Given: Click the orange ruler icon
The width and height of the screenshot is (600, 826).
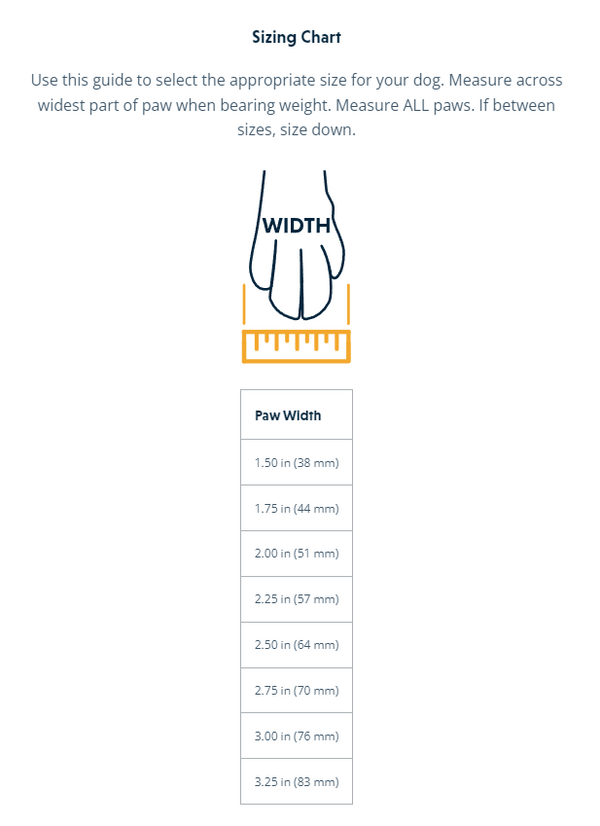Looking at the screenshot, I should [x=296, y=345].
